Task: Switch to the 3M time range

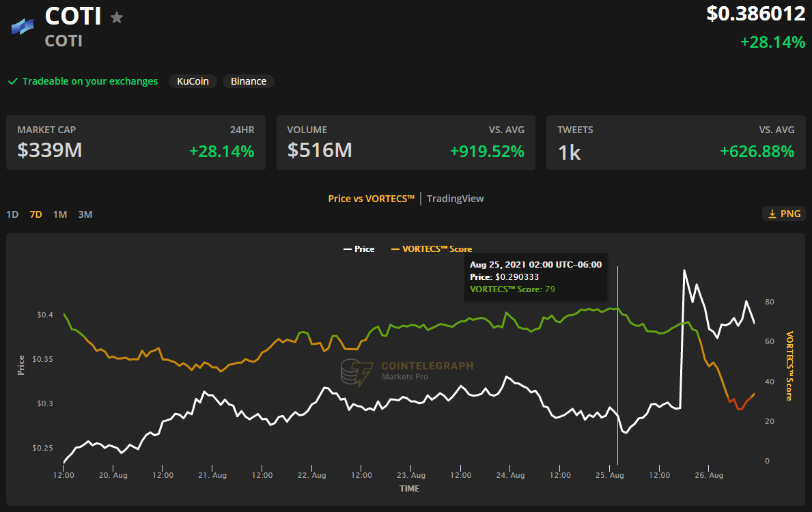Action: pyautogui.click(x=85, y=214)
